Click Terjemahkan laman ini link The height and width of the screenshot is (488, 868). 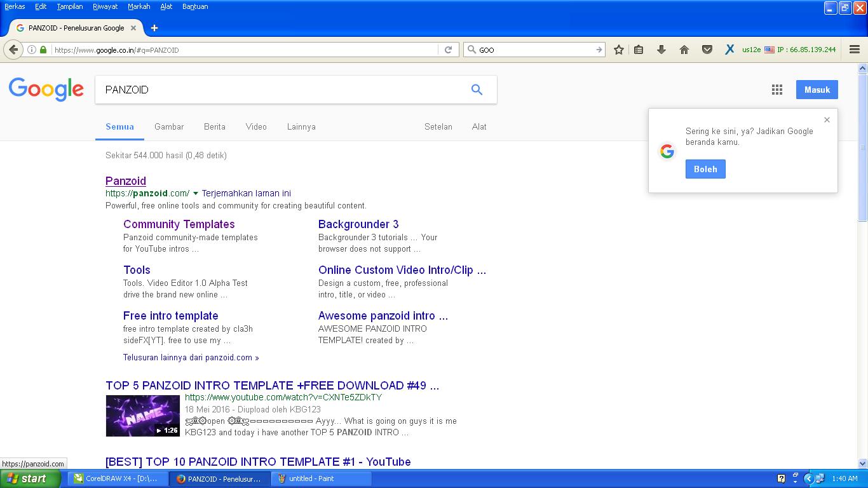[x=247, y=193]
